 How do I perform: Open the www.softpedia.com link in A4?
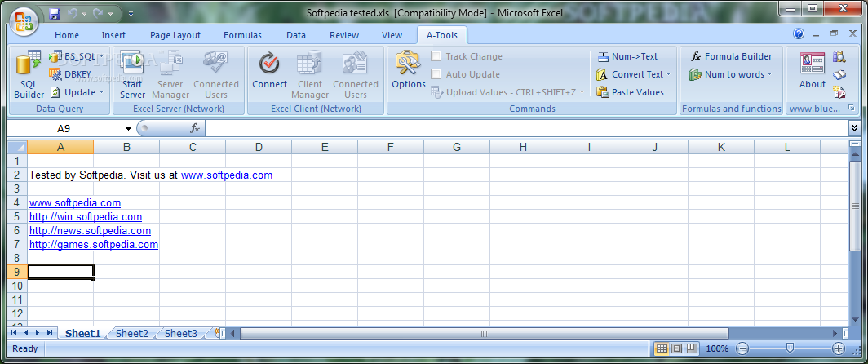(x=75, y=202)
